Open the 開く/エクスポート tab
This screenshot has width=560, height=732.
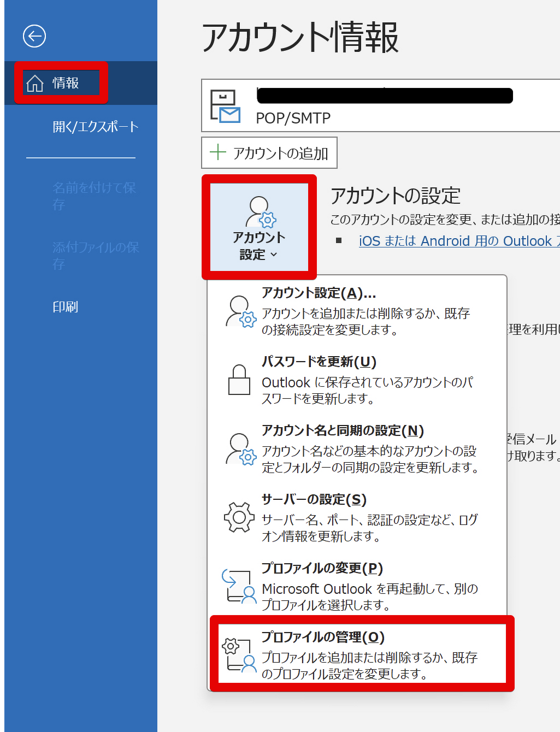click(96, 127)
